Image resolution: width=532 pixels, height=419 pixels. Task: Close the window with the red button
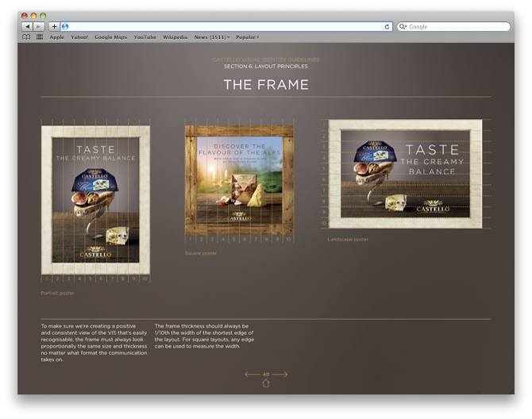tap(25, 16)
